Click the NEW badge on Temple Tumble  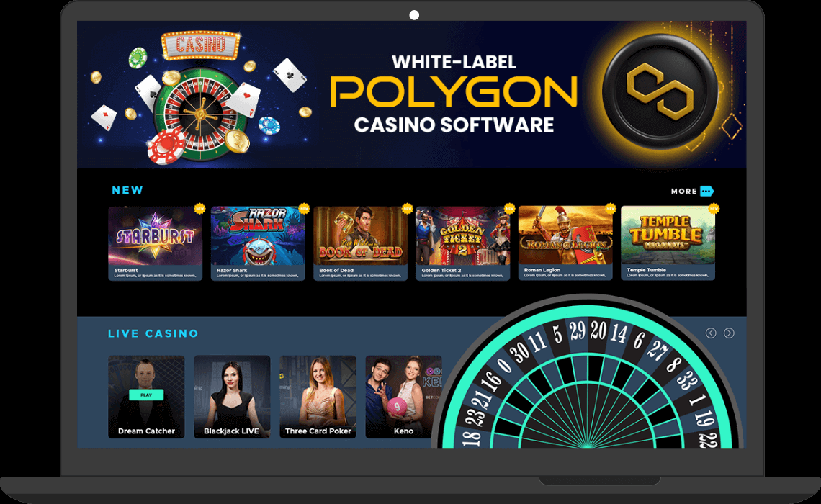pyautogui.click(x=713, y=208)
